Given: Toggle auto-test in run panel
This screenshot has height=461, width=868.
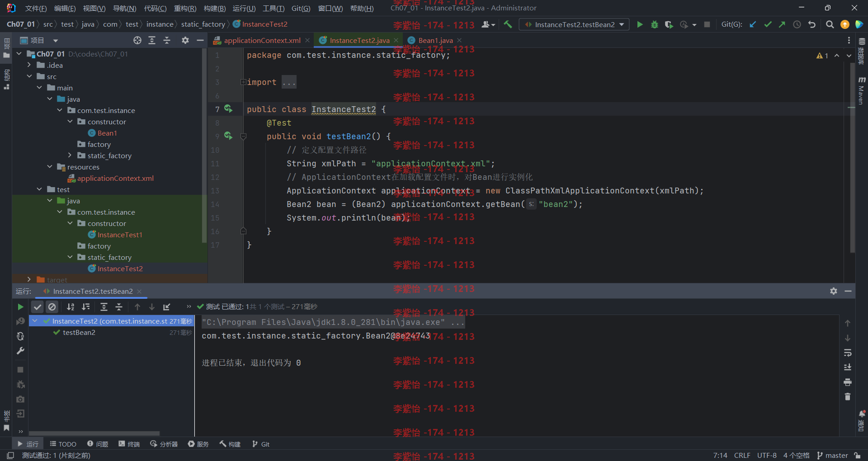Looking at the screenshot, I should point(20,336).
